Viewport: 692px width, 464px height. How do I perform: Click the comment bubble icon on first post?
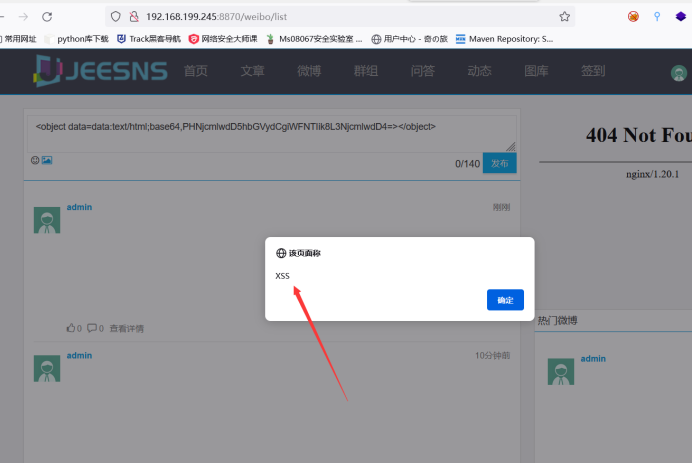[x=92, y=328]
